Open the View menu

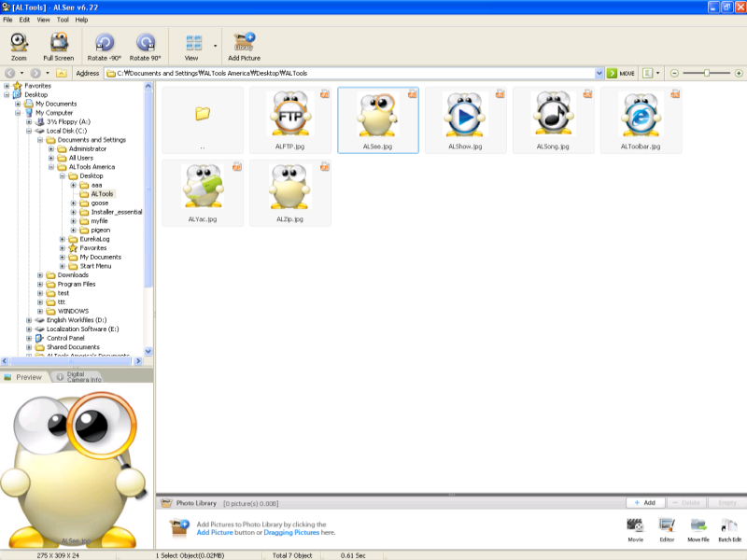(x=43, y=20)
